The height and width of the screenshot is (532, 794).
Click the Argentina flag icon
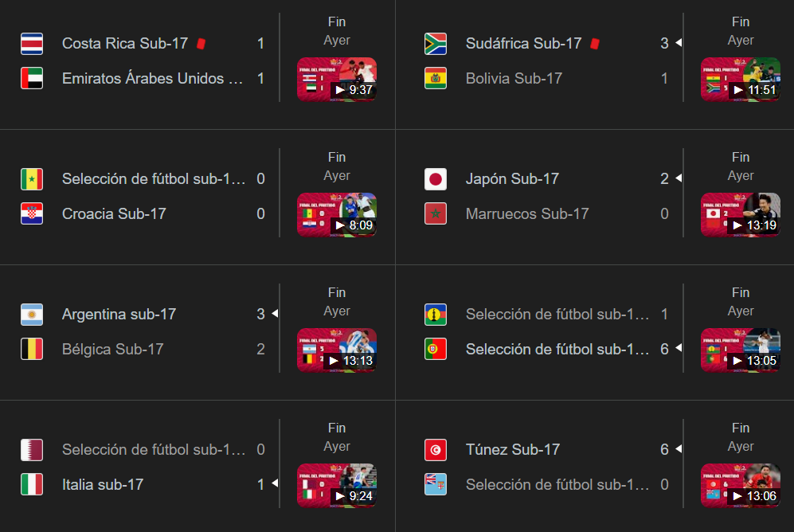[x=32, y=315]
